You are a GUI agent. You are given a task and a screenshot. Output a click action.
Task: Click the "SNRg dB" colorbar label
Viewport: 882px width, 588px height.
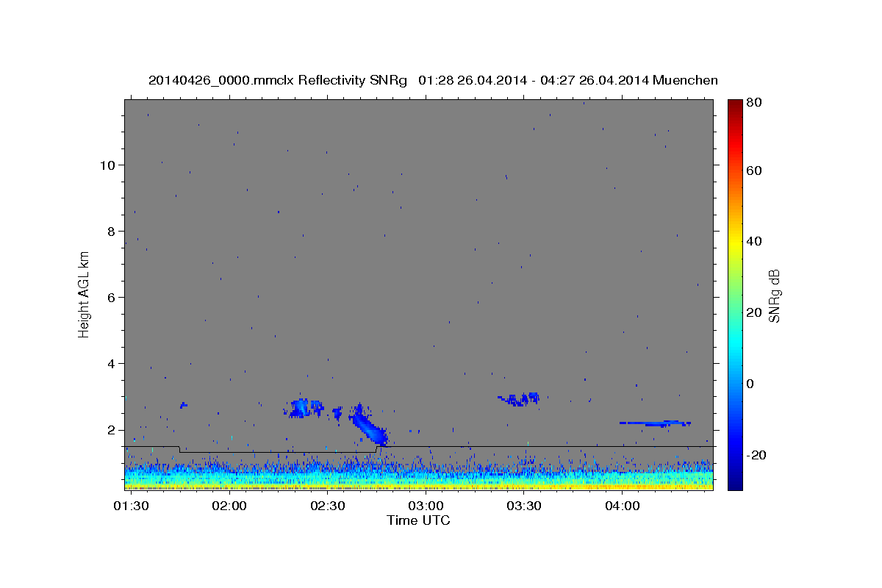(774, 295)
